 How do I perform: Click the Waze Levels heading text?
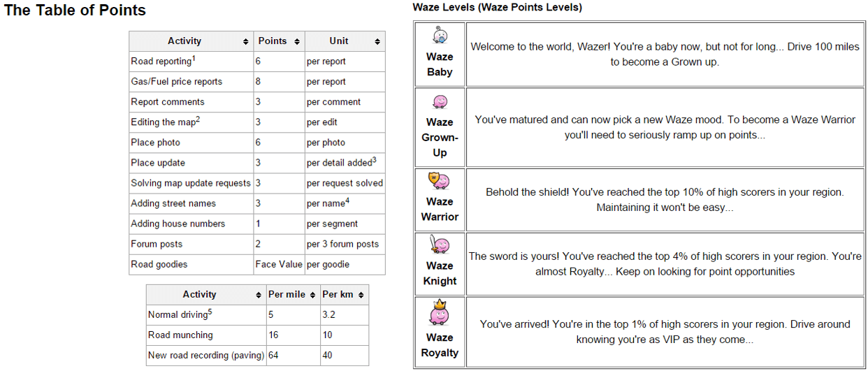[x=497, y=7]
